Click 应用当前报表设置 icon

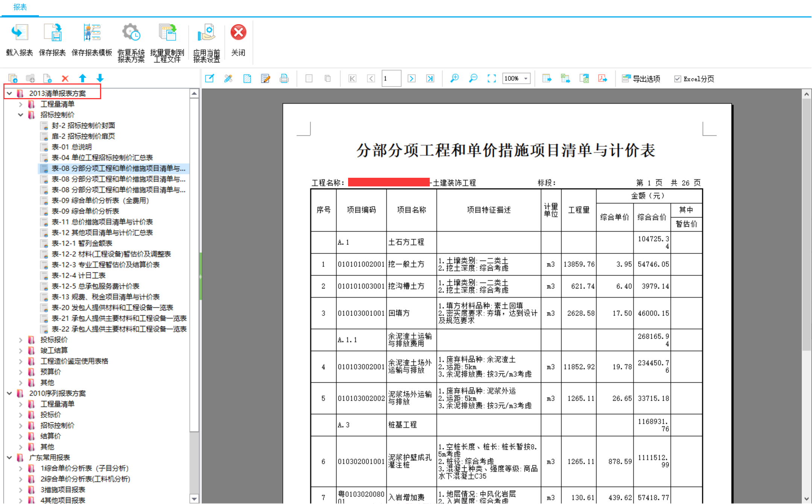click(x=206, y=33)
